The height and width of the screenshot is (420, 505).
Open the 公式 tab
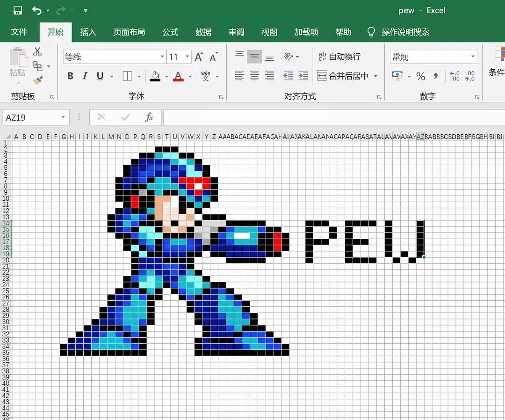tap(170, 32)
